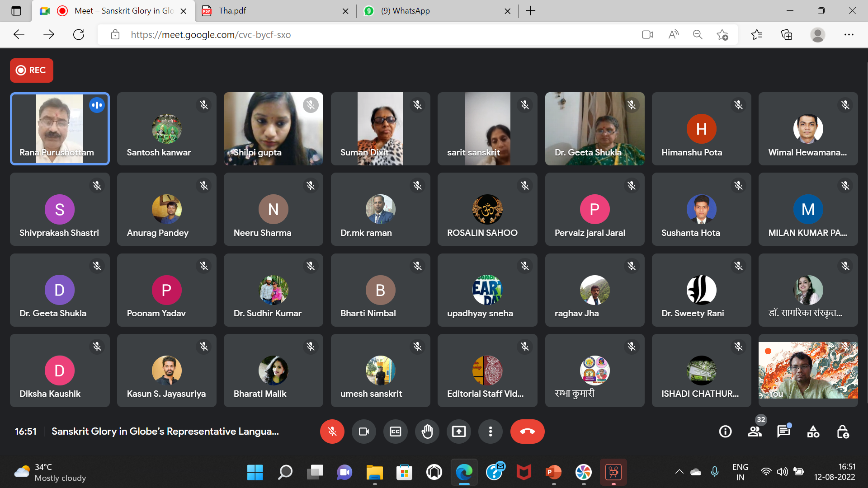868x488 pixels.
Task: Open chat with everyone panel
Action: tap(783, 432)
